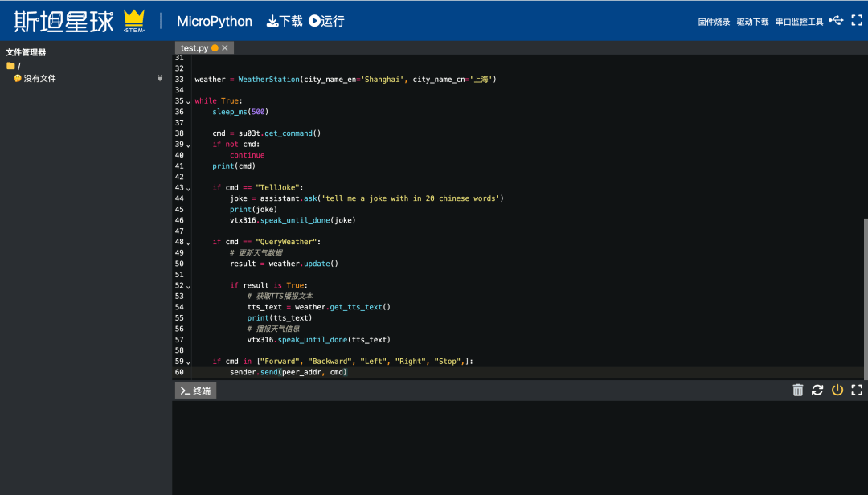Click inside the terminal output area
This screenshot has width=868, height=495.
pyautogui.click(x=519, y=448)
